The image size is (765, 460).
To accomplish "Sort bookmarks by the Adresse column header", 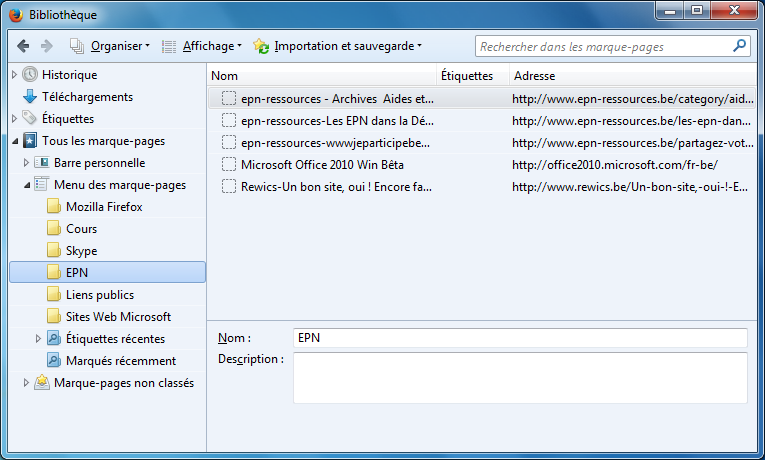I will tap(633, 76).
